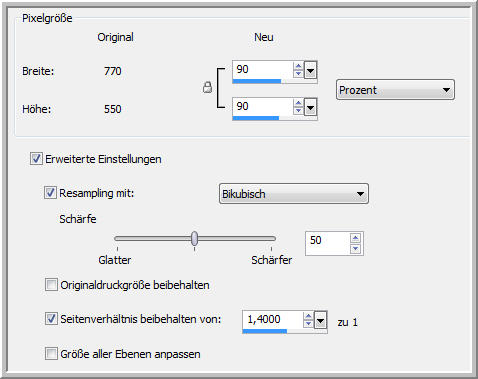
Task: Open the Bikubisch resampling dropdown
Action: (x=294, y=194)
